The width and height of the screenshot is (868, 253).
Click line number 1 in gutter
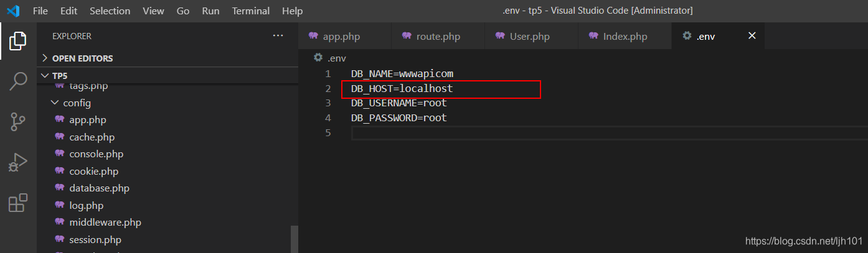point(328,73)
